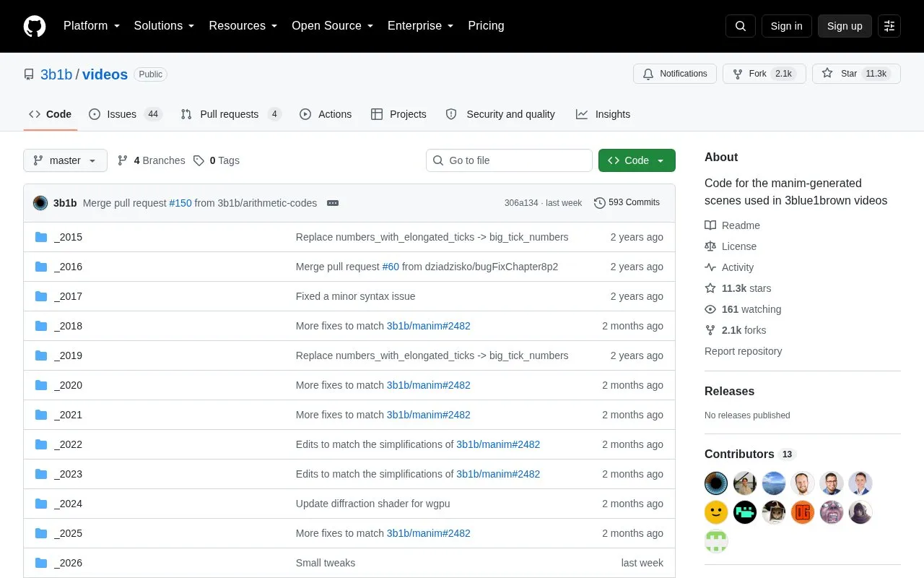Screen dimensions: 924x578
Task: Fork the repository
Action: [764, 74]
